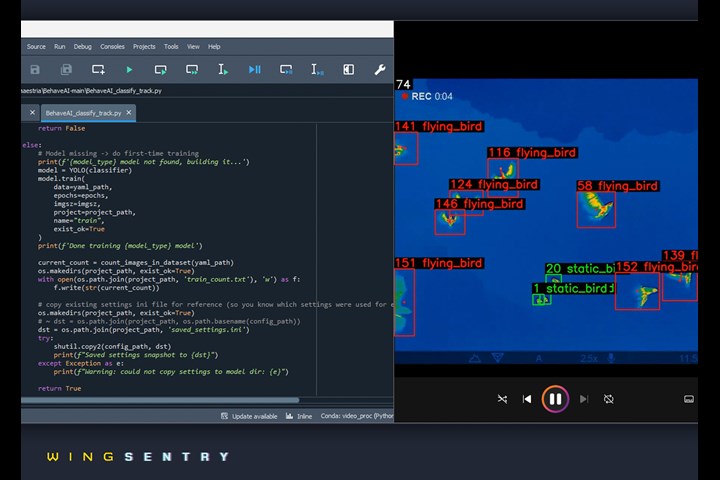Click the Save all files icon
Viewport: 720px width, 480px height.
click(x=66, y=70)
